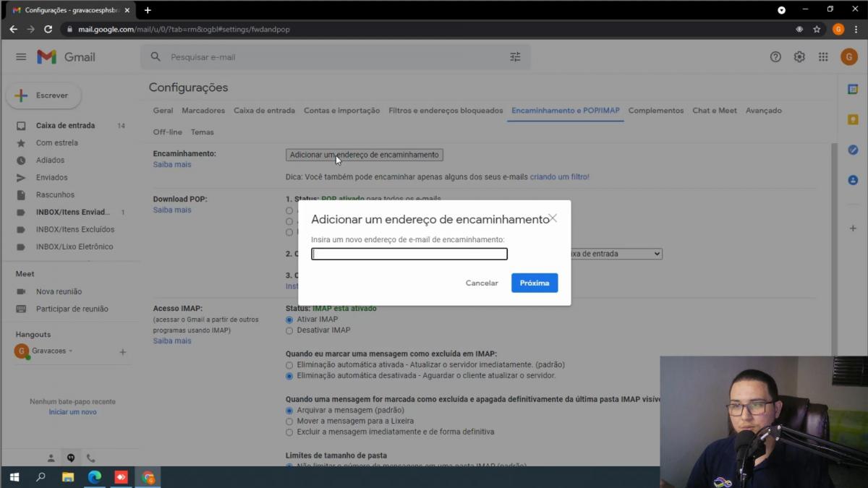Launch Microsoft Edge from taskbar
Image resolution: width=868 pixels, height=488 pixels.
(94, 477)
